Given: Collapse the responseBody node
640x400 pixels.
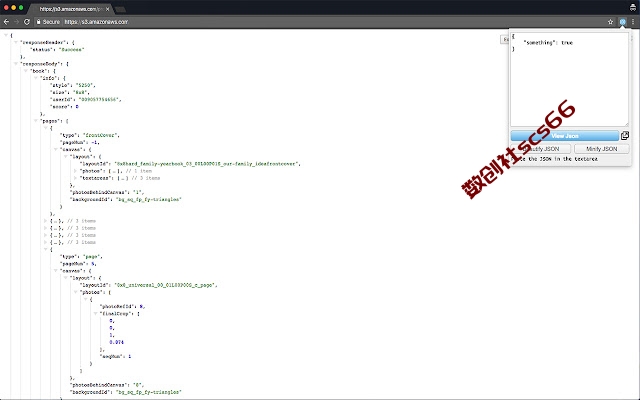Looking at the screenshot, I should coord(16,64).
